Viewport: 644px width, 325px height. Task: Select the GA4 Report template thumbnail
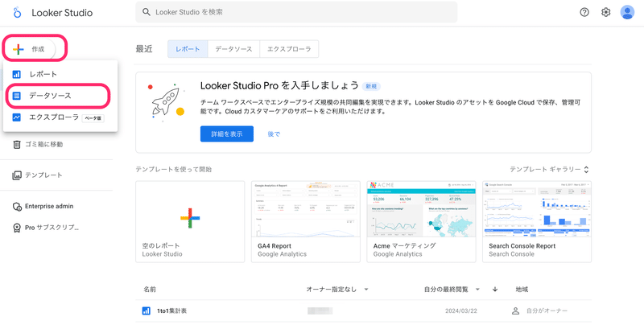tap(306, 209)
